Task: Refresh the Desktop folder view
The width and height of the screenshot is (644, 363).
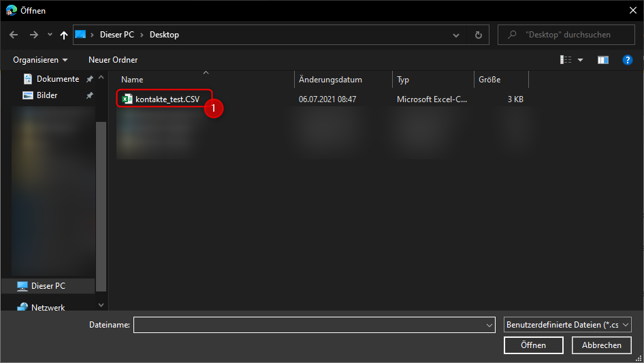Action: click(478, 35)
